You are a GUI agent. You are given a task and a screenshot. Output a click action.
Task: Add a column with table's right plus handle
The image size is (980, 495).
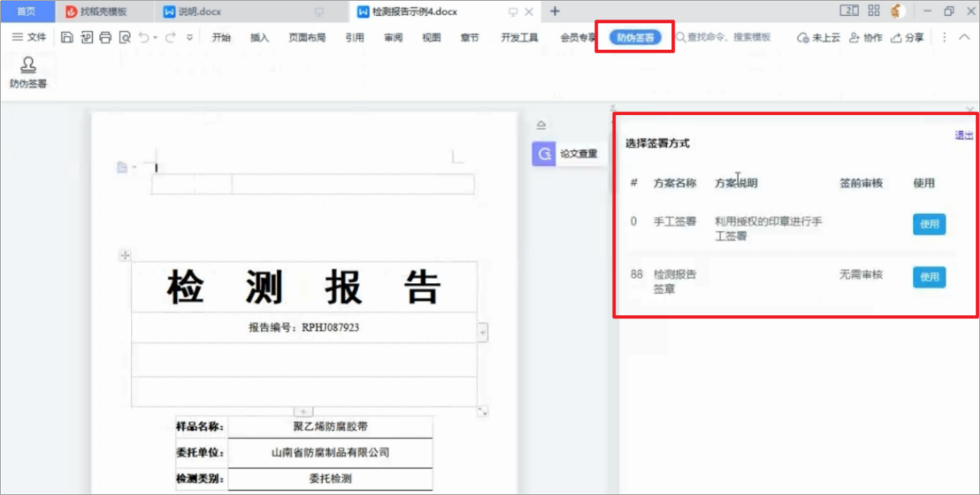[x=483, y=332]
